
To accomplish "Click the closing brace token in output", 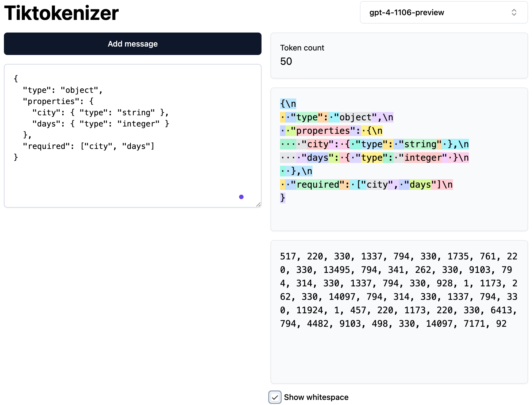I will [283, 198].
